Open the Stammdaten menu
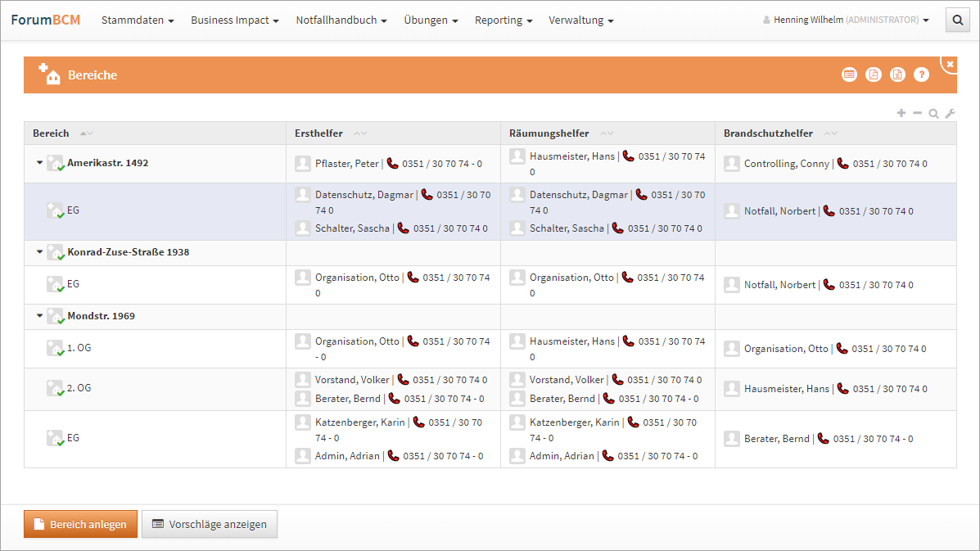The width and height of the screenshot is (980, 551). point(138,20)
